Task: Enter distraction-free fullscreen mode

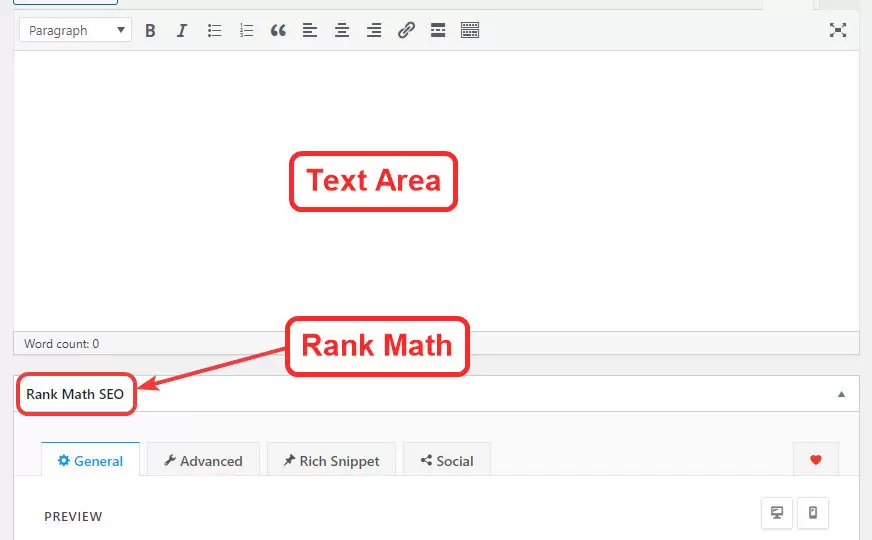Action: coord(838,30)
